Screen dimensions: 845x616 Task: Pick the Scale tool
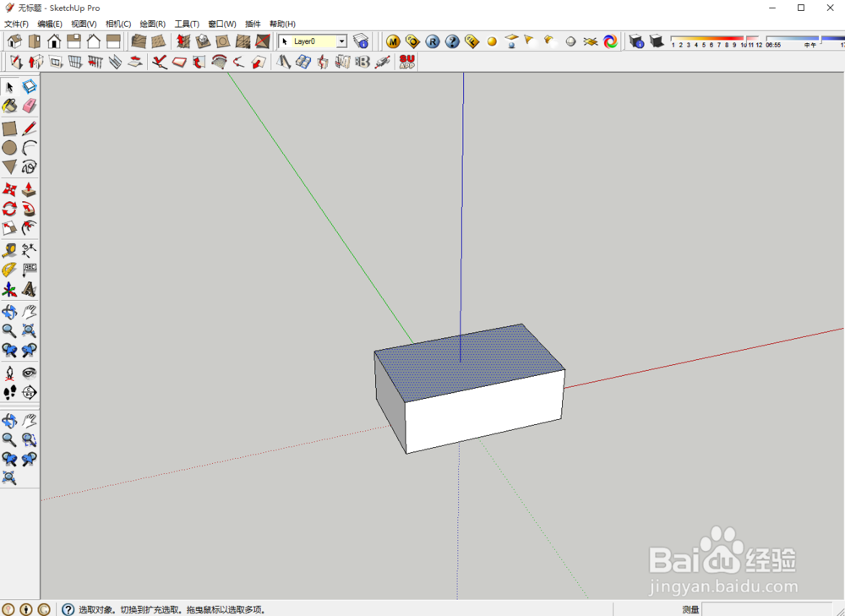point(9,228)
